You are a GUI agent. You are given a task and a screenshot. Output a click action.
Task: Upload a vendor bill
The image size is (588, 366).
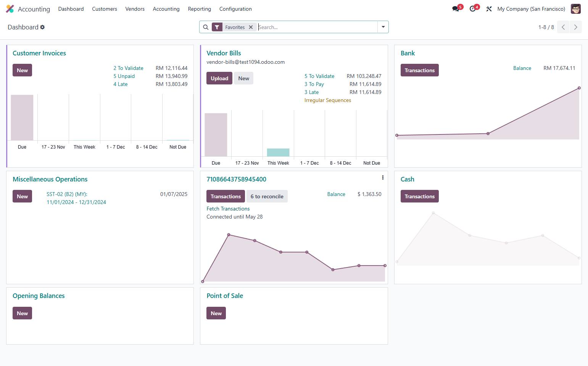pos(219,78)
